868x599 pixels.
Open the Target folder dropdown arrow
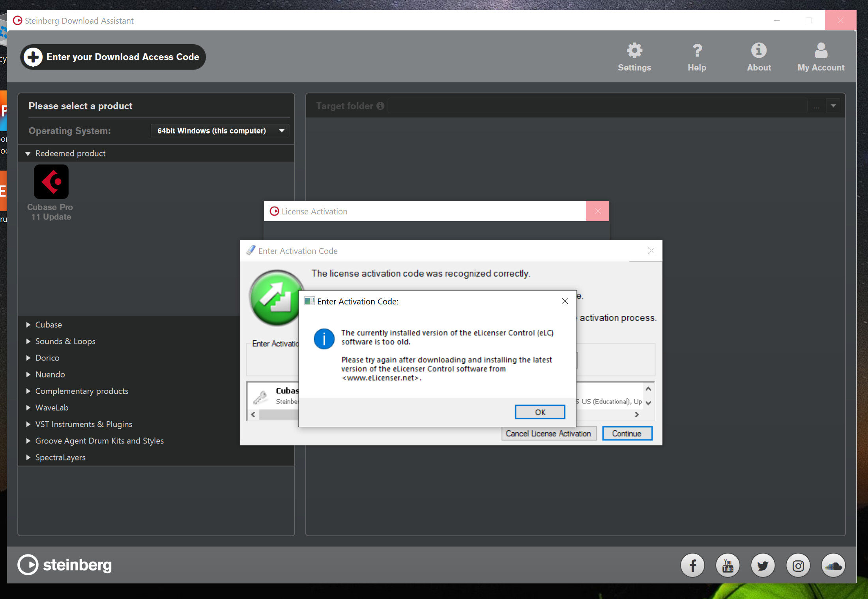click(833, 106)
